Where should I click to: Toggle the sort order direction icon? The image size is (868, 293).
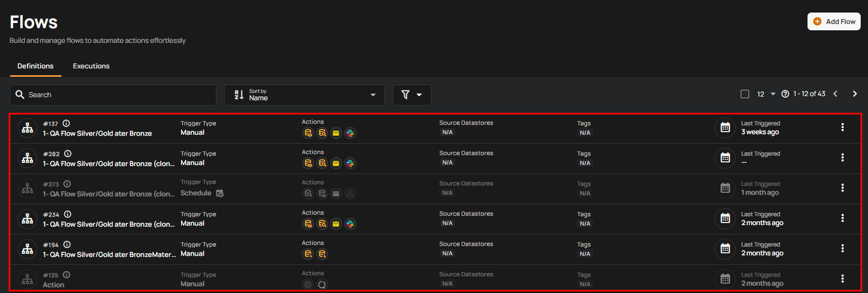(x=239, y=95)
